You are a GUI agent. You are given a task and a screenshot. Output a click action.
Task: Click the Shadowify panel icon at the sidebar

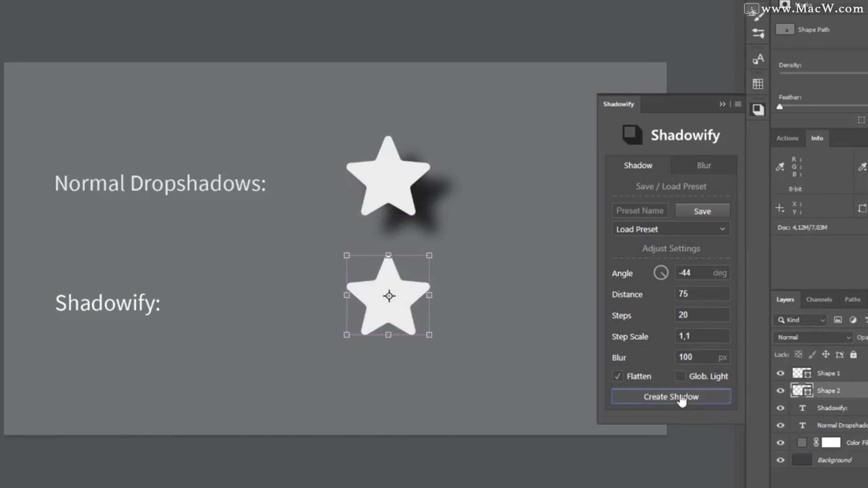pos(758,109)
